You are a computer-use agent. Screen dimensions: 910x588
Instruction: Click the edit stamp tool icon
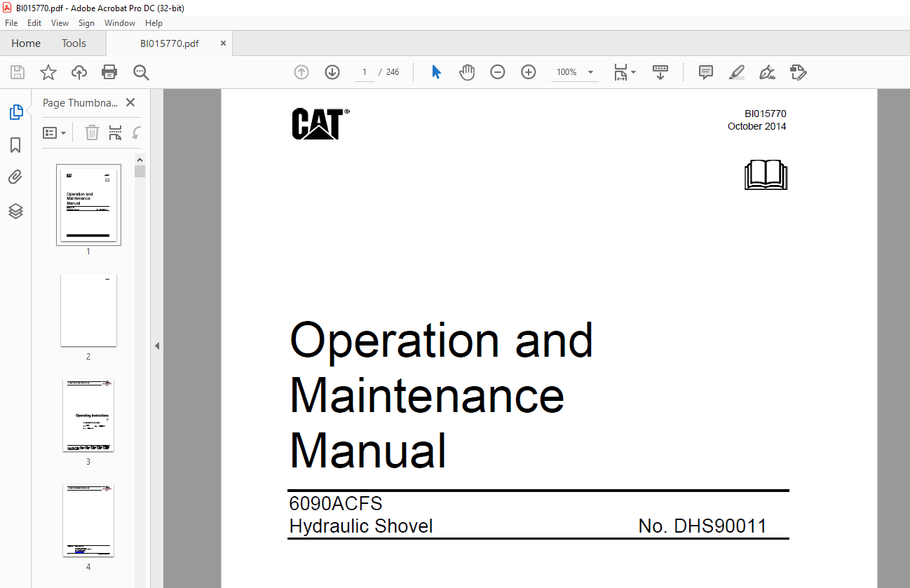pos(799,72)
